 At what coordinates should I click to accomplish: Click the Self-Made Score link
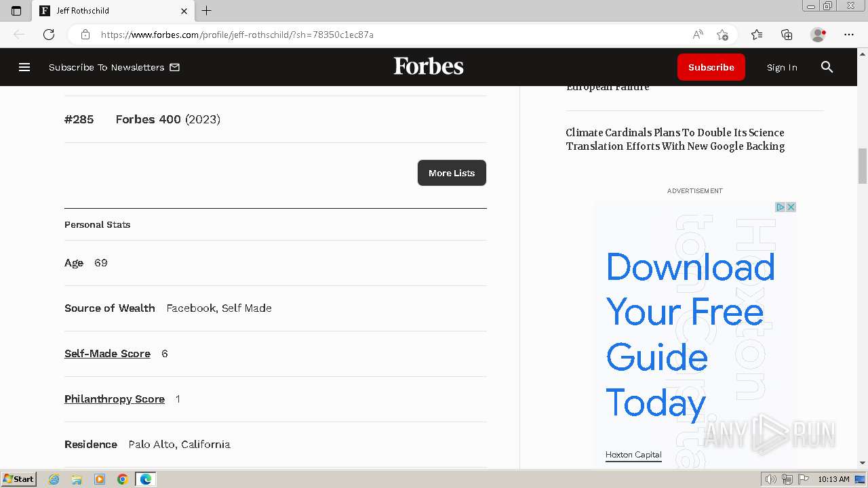click(x=107, y=354)
